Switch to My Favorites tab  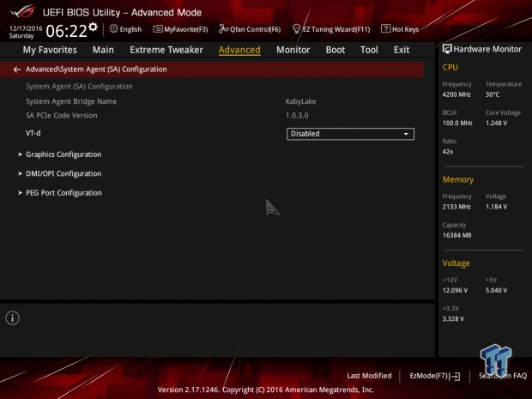[50, 50]
